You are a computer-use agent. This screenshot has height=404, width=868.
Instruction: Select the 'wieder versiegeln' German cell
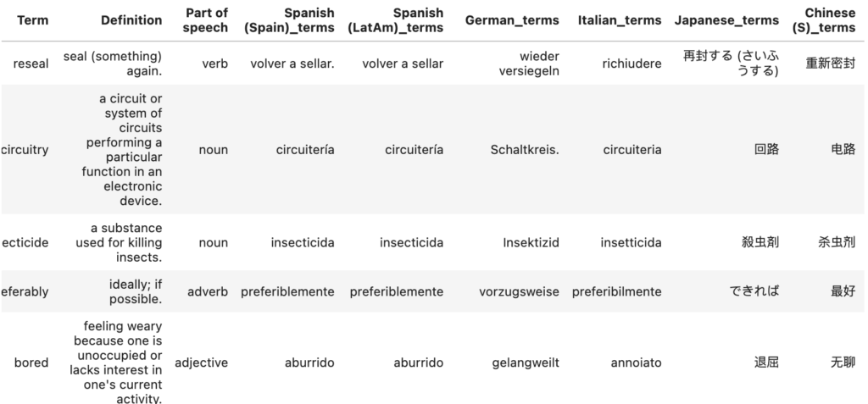pyautogui.click(x=528, y=64)
